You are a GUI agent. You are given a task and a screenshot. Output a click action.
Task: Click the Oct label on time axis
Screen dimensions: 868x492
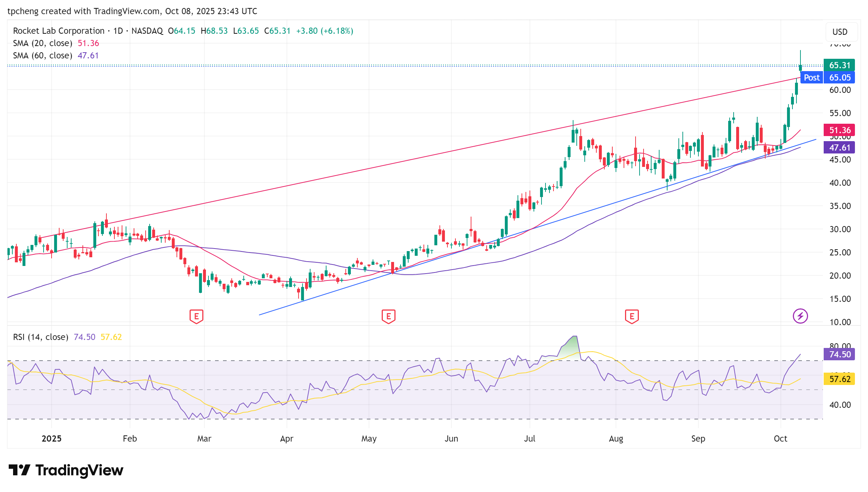(x=780, y=439)
